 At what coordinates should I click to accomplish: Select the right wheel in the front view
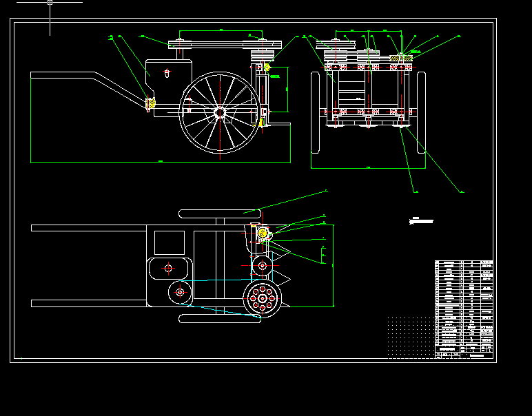point(421,112)
